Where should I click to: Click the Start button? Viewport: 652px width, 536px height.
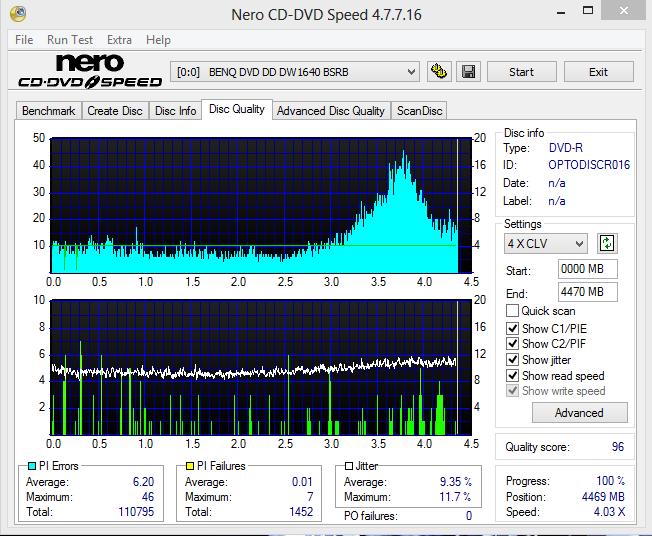click(x=521, y=72)
